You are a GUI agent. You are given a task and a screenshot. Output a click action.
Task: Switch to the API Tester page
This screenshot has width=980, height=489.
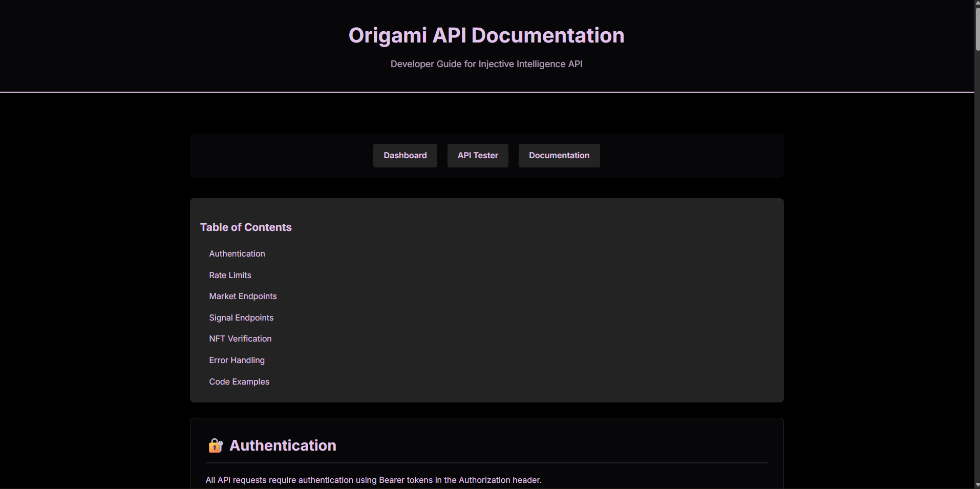point(478,156)
